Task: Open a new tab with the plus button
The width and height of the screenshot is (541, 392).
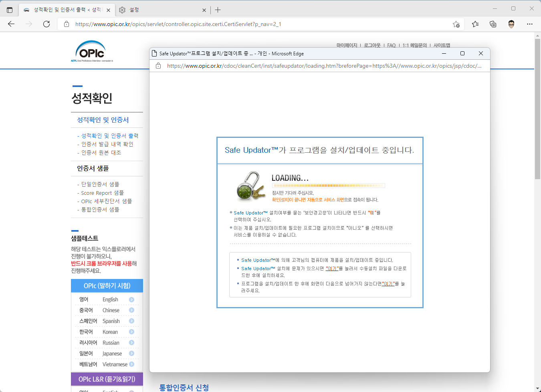Action: (218, 10)
